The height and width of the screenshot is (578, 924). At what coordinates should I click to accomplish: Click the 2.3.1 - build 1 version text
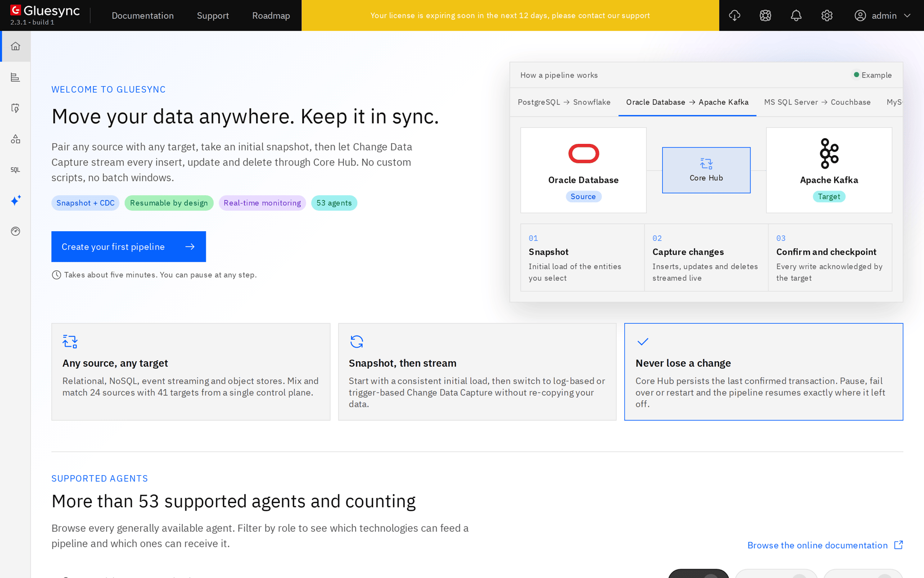tap(32, 23)
